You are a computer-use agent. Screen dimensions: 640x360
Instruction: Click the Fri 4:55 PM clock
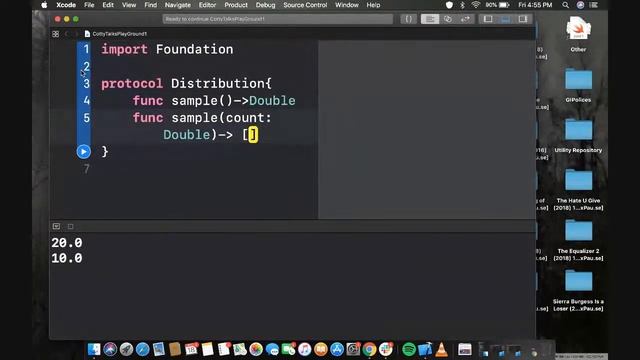click(535, 5)
